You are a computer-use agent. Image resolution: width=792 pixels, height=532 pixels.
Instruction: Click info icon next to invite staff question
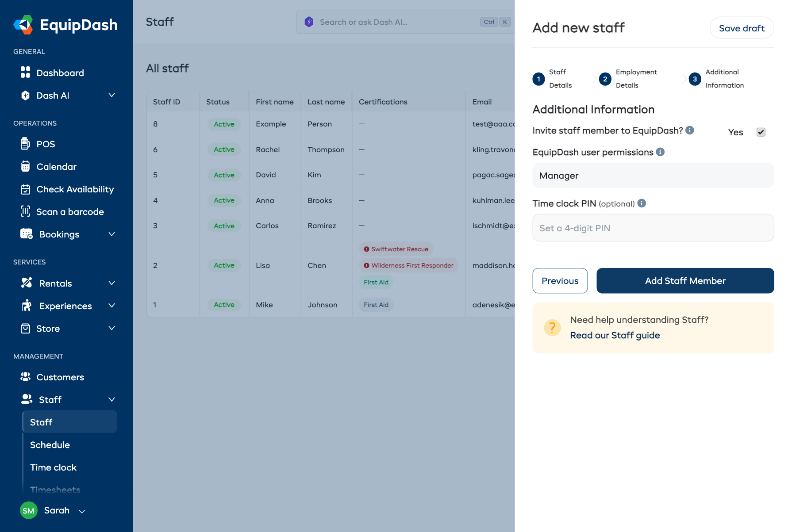689,130
